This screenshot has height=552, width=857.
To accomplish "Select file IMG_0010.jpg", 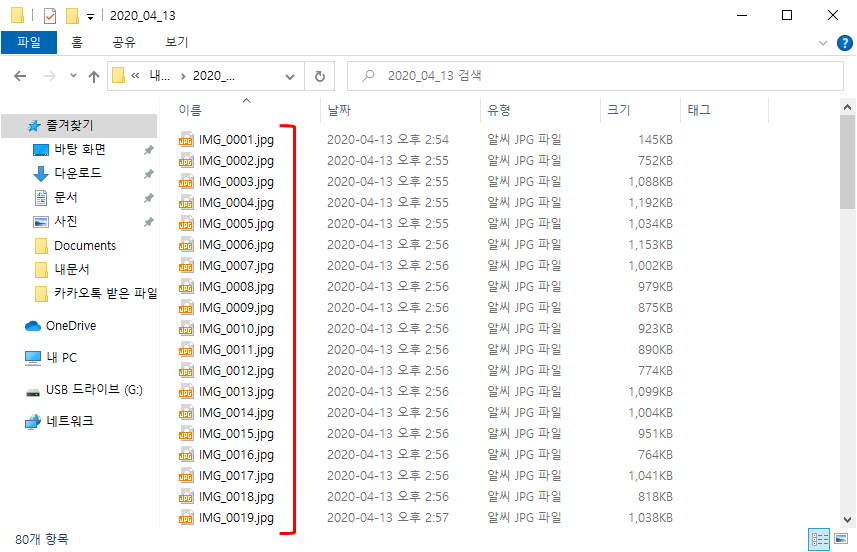I will point(236,329).
